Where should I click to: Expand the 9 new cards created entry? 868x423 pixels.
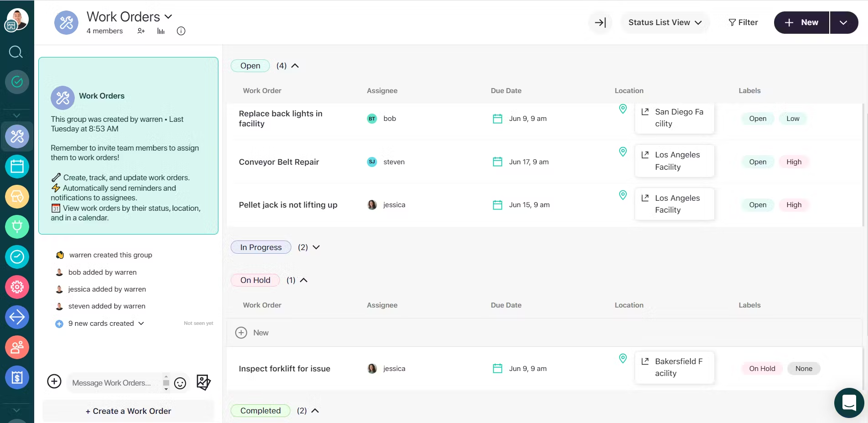coord(141,324)
